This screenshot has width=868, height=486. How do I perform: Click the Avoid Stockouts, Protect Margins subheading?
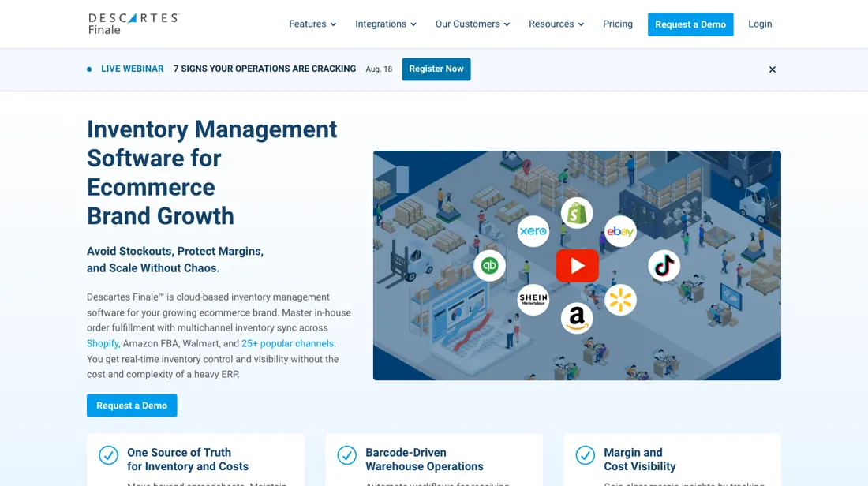[175, 260]
